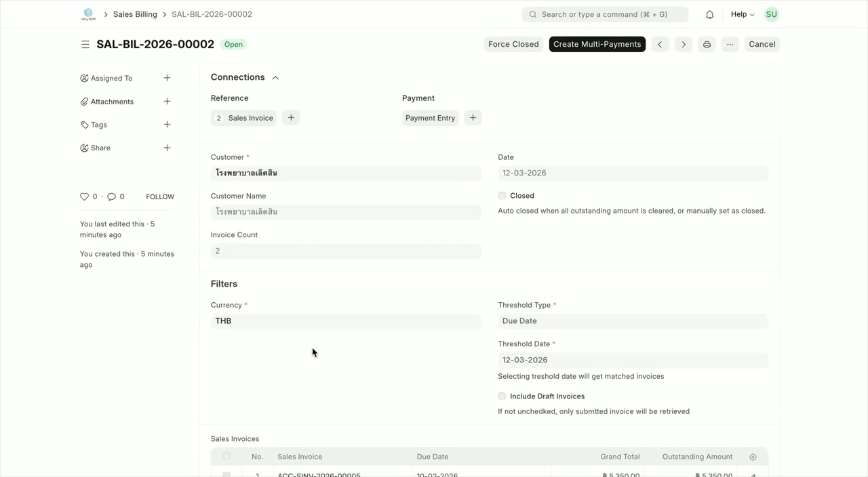Select all rows in Sales Invoices table
The width and height of the screenshot is (868, 477).
pyautogui.click(x=226, y=457)
